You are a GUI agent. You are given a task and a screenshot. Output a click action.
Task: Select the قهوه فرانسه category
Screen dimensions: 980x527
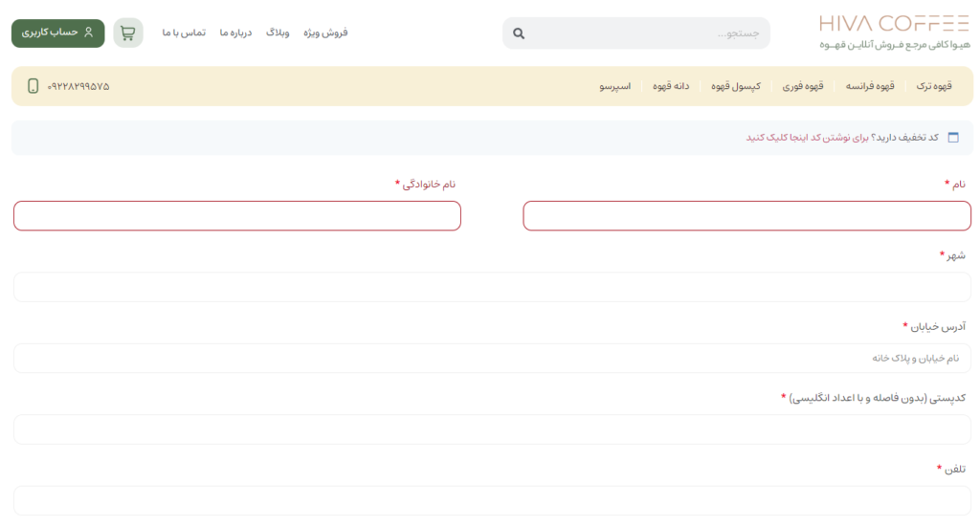point(870,86)
